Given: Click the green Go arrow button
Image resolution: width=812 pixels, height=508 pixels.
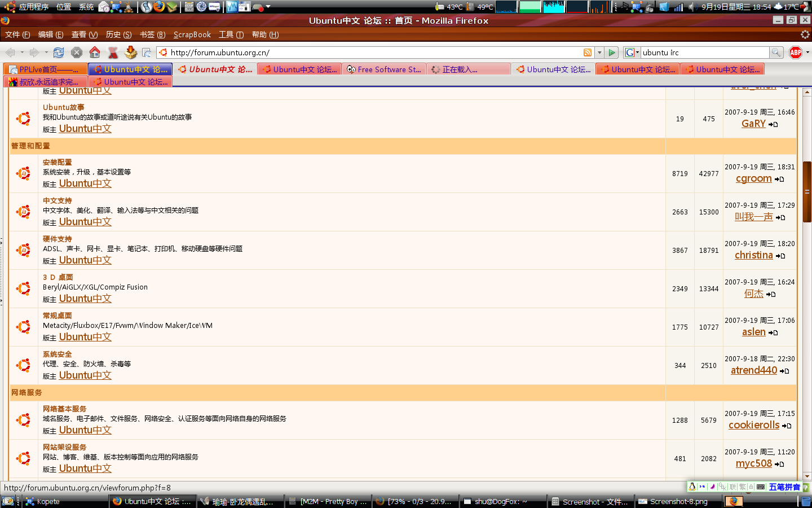Looking at the screenshot, I should (612, 52).
